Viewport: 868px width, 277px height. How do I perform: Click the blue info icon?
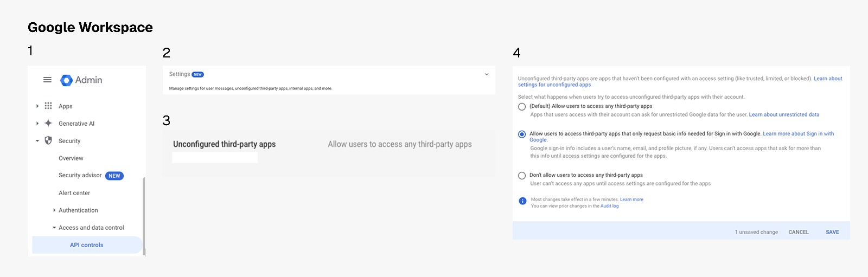(522, 201)
